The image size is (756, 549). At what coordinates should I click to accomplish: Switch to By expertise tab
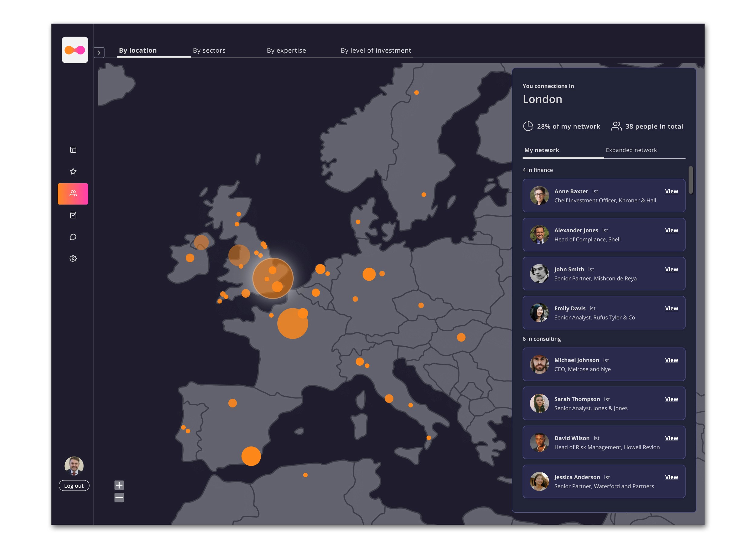click(286, 50)
